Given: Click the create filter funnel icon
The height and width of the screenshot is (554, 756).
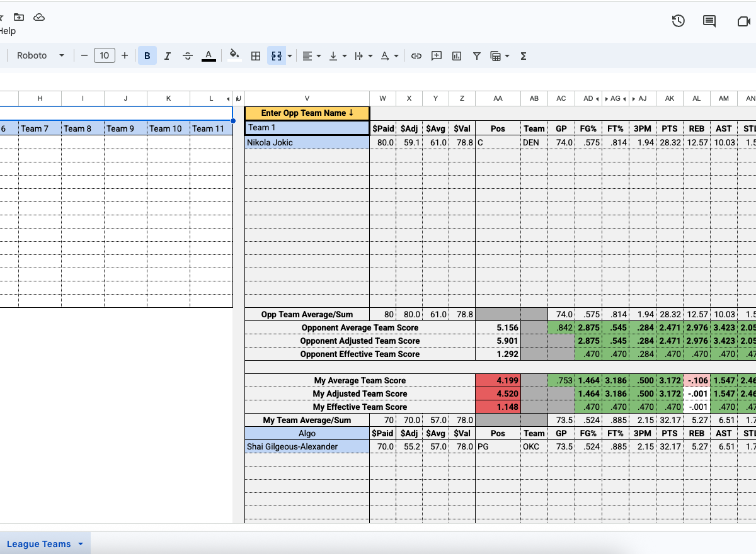Looking at the screenshot, I should pyautogui.click(x=477, y=56).
